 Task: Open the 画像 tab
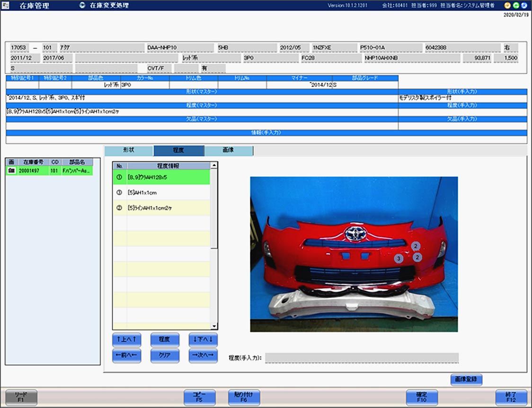(228, 150)
